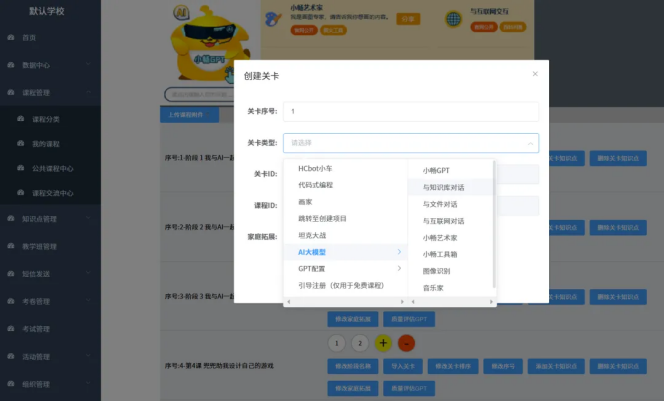Viewport: 665px width, 402px height.
Task: Click the 关卡序号 input field
Action: [411, 112]
